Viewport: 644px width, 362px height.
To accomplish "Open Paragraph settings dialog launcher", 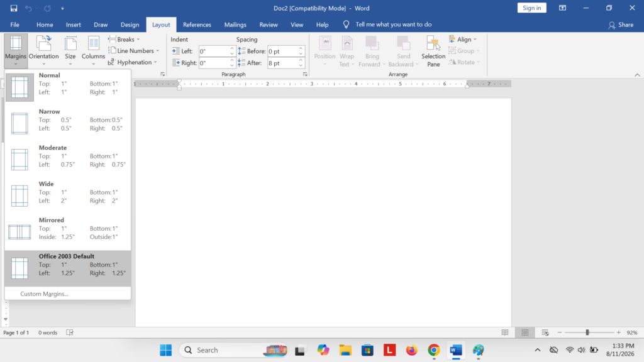I will point(305,74).
